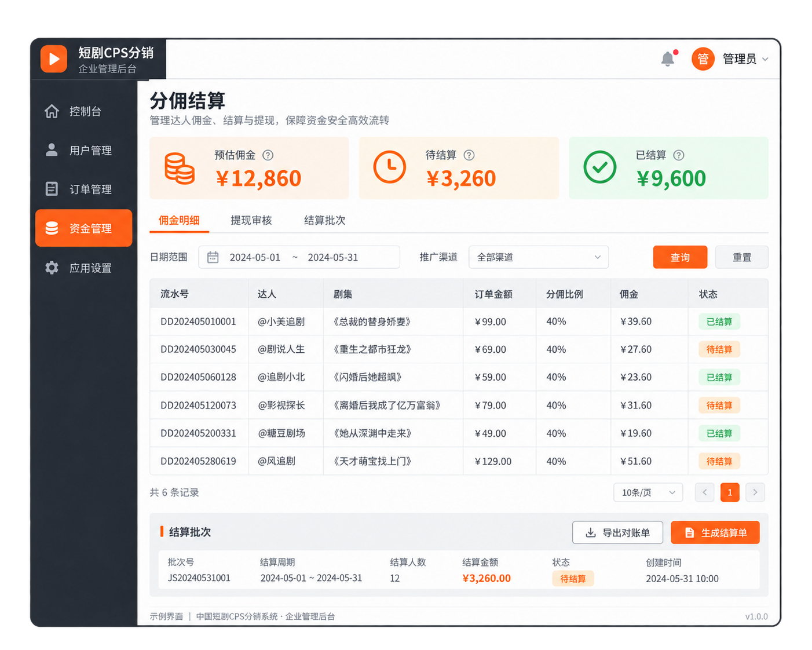The width and height of the screenshot is (812, 650).
Task: Click the checkmark icon in 已结算 card
Action: [599, 167]
